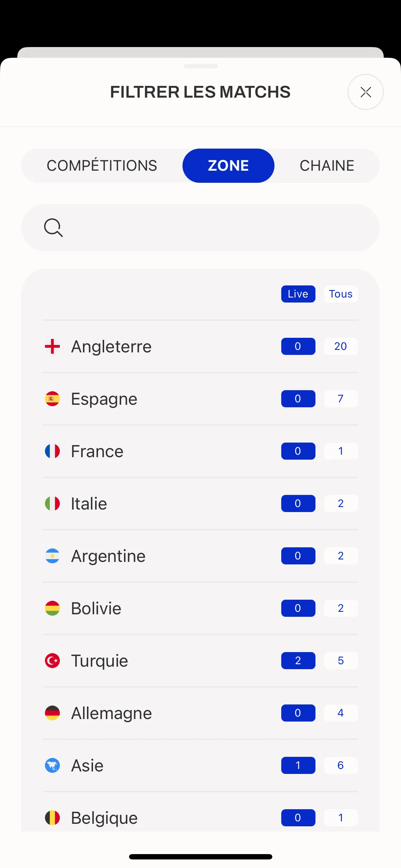Select the ZONE tab
401x868 pixels.
click(228, 166)
